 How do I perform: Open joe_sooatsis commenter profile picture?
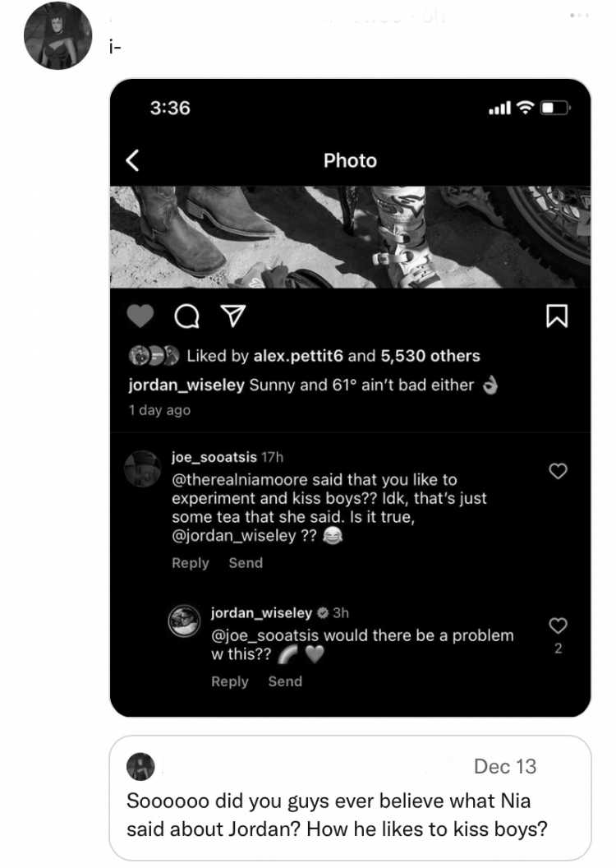143,469
